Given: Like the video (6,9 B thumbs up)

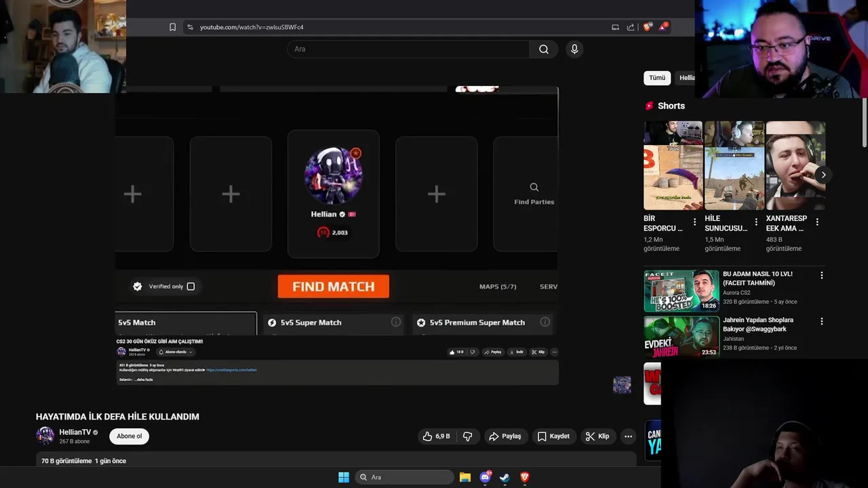Looking at the screenshot, I should [436, 436].
